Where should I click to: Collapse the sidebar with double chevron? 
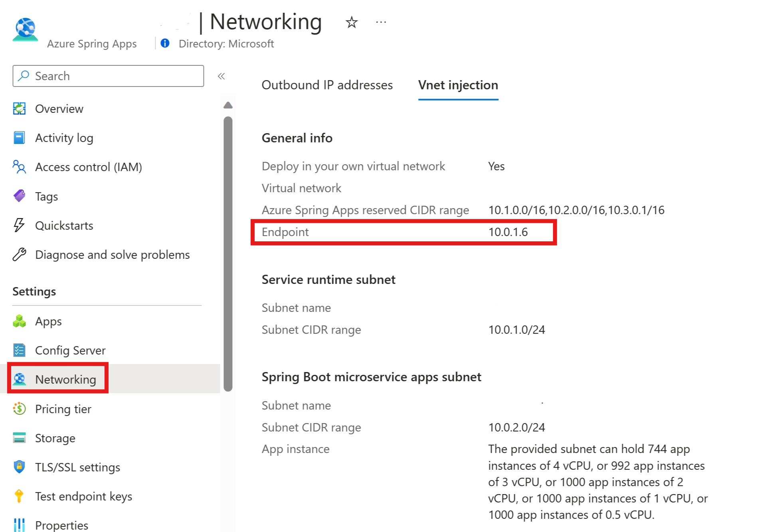pyautogui.click(x=221, y=76)
